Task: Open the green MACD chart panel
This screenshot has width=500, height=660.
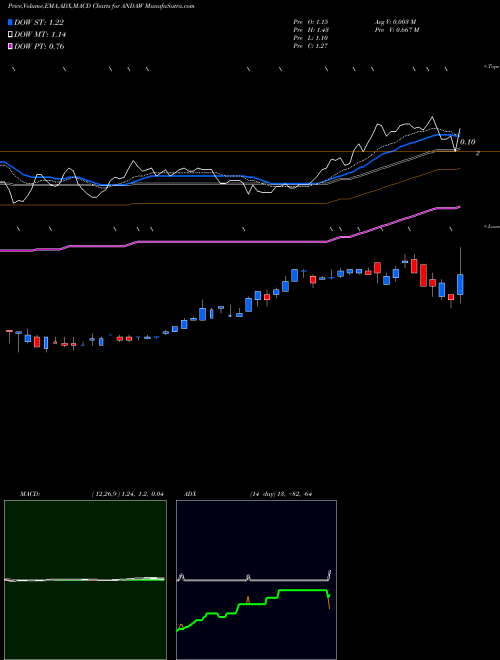Action: coord(85,580)
